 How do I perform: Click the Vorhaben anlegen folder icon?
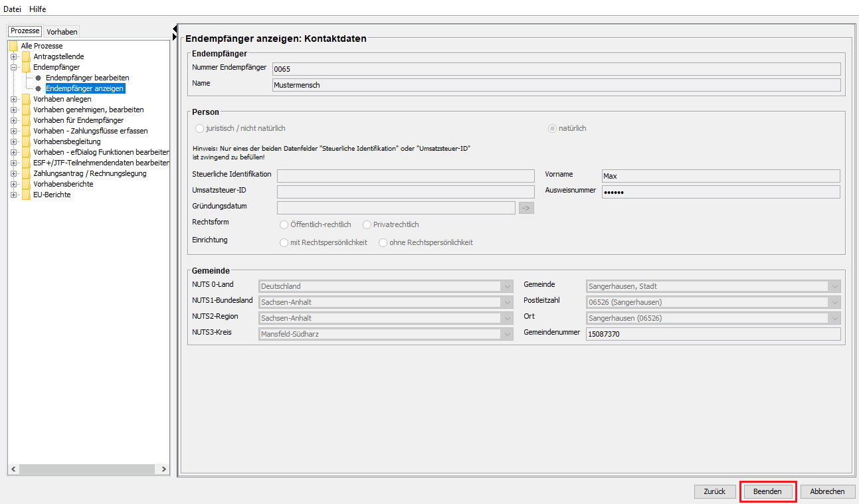pyautogui.click(x=26, y=99)
